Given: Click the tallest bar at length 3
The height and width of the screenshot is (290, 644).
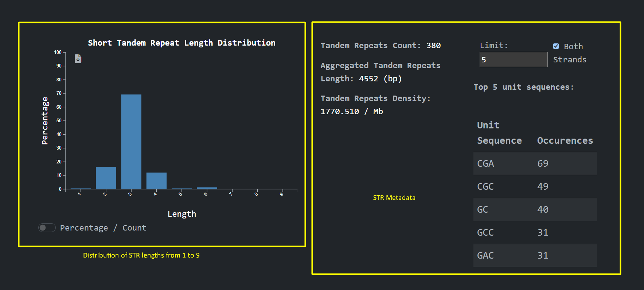Looking at the screenshot, I should (x=131, y=142).
